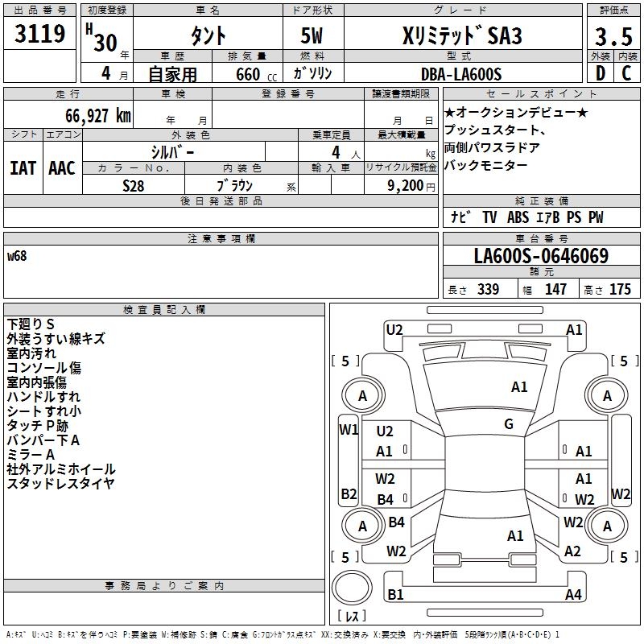Click the 事務局よりご案内 section header
The width and height of the screenshot is (644, 644).
[x=164, y=586]
